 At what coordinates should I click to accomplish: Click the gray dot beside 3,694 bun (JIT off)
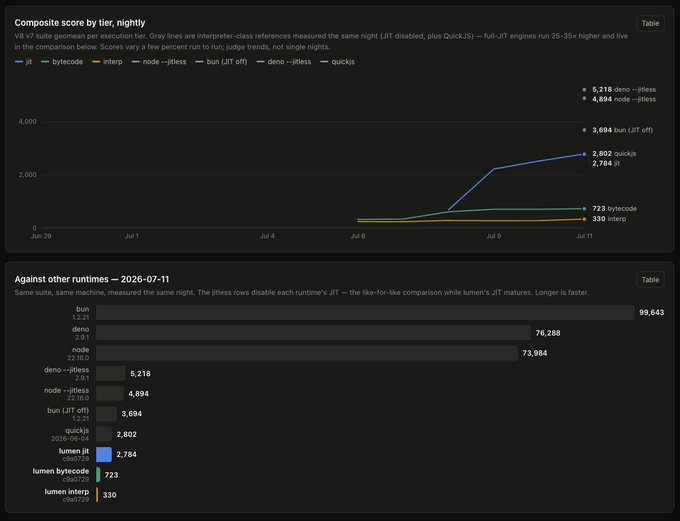(x=584, y=130)
